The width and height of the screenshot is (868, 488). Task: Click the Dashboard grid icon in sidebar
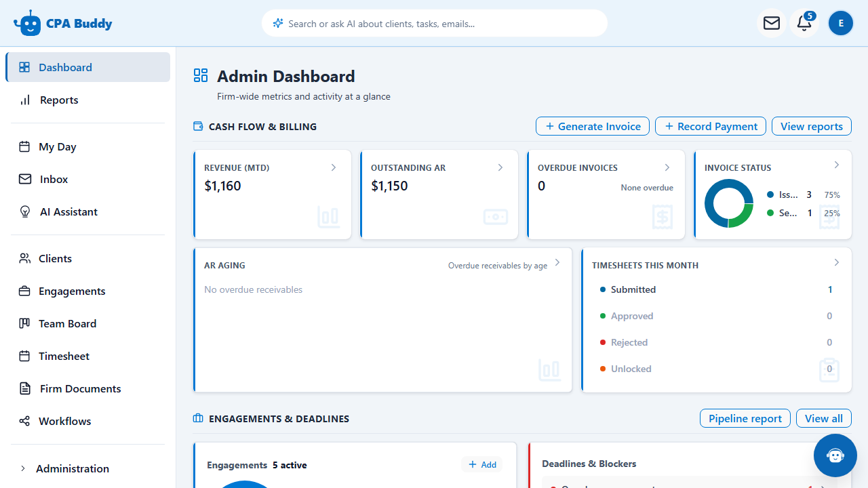tap(24, 67)
